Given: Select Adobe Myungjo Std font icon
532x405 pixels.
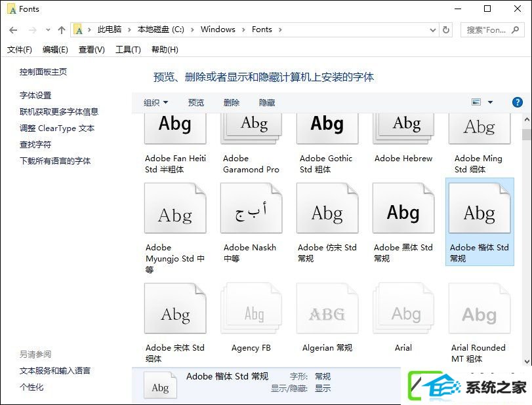Looking at the screenshot, I should 175,208.
